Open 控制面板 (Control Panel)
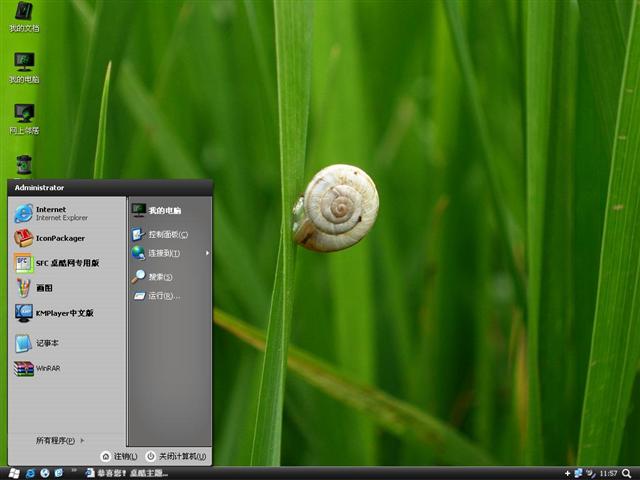The height and width of the screenshot is (480, 640). coord(165,234)
